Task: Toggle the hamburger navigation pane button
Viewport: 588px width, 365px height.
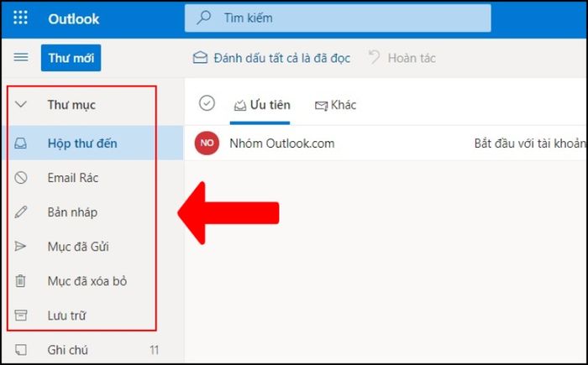Action: (x=21, y=57)
